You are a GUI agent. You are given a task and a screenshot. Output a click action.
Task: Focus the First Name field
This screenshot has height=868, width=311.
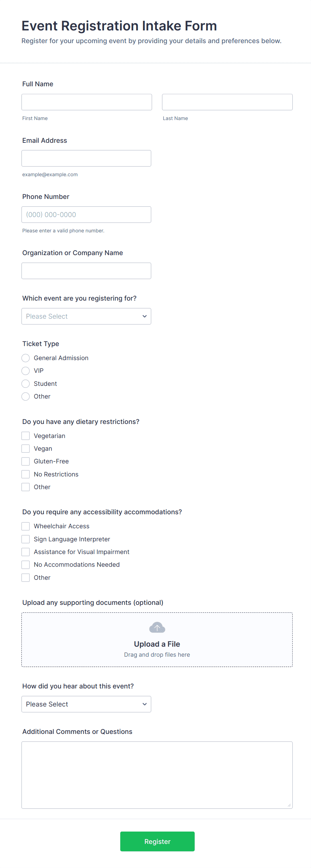pos(87,102)
